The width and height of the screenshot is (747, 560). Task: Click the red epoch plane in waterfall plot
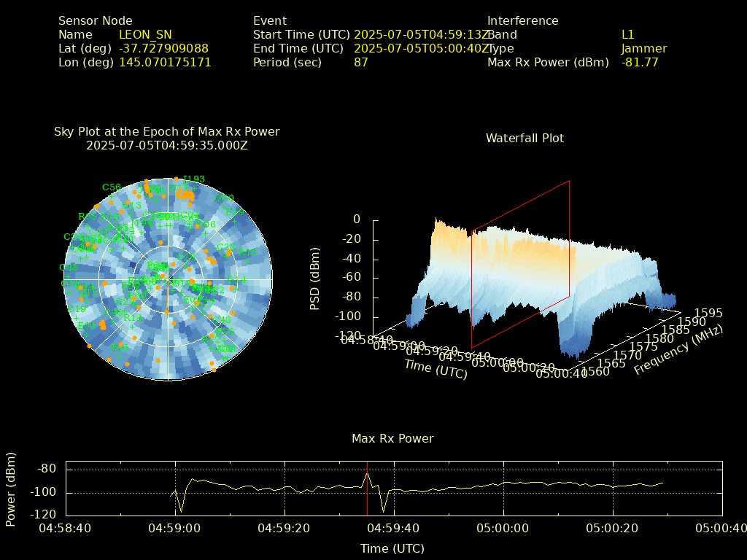coord(520,262)
